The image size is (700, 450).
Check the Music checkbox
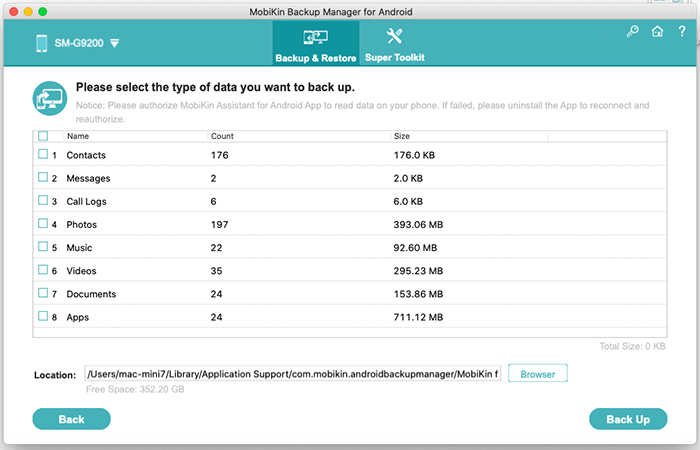(x=43, y=246)
